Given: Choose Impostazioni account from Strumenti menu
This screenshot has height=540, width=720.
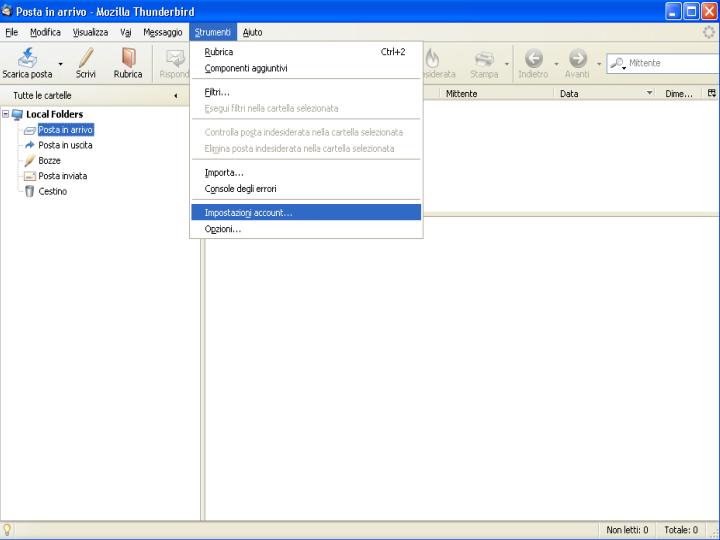Looking at the screenshot, I should [248, 213].
